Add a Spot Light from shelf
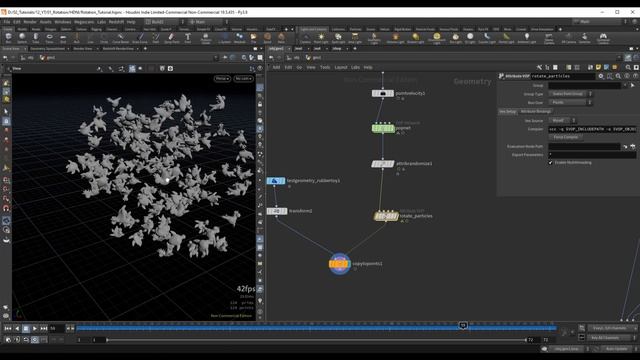This screenshot has width=640, height=360. [x=338, y=38]
